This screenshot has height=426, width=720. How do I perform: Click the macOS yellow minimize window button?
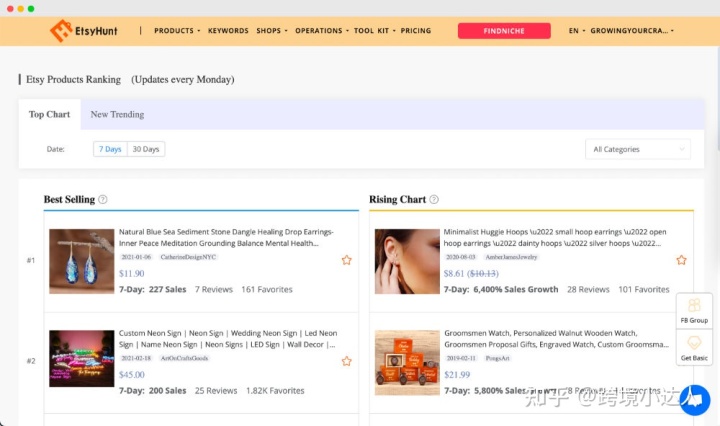[x=21, y=9]
